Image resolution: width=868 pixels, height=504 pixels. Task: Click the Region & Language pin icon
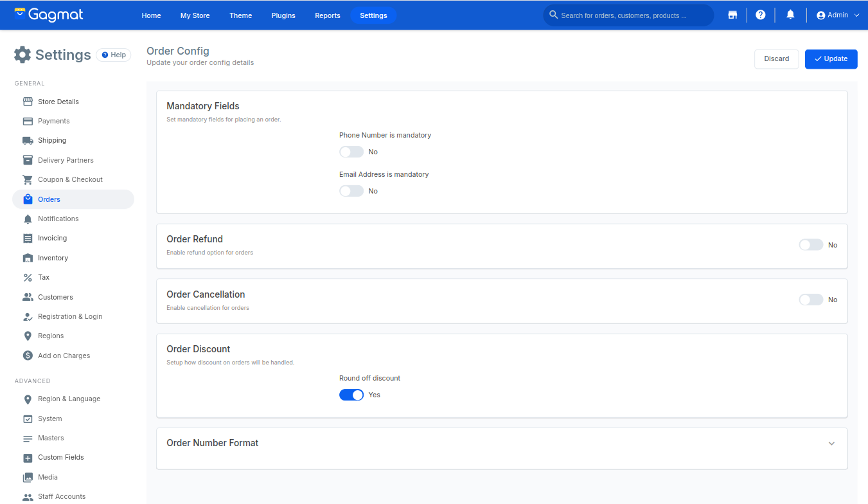coord(28,399)
